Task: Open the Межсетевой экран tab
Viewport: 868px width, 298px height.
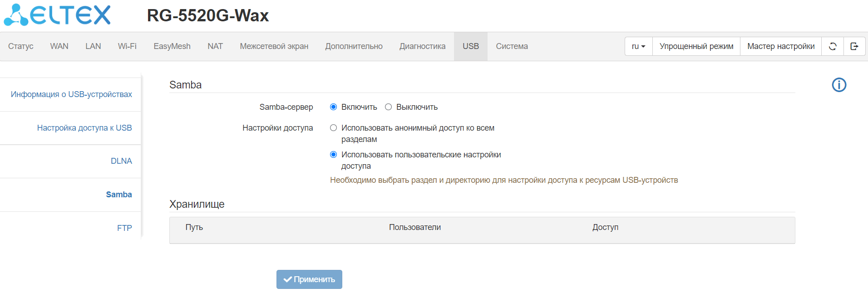Action: tap(274, 46)
